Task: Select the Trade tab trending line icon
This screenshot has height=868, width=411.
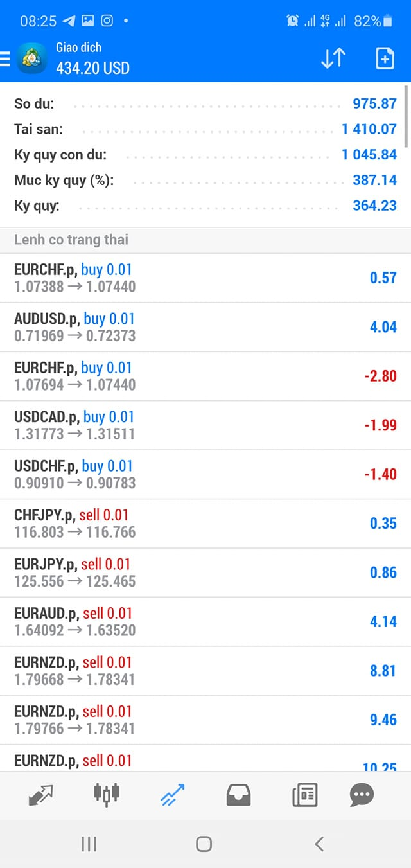Action: (172, 795)
